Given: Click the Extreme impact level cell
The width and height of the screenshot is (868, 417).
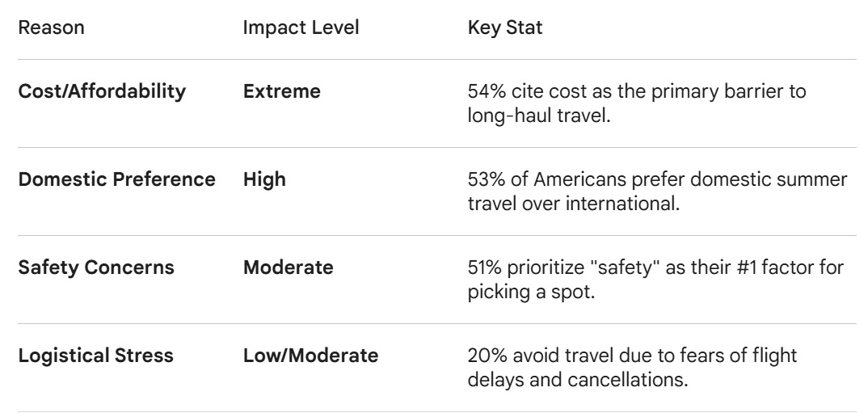Looking at the screenshot, I should point(282,91).
